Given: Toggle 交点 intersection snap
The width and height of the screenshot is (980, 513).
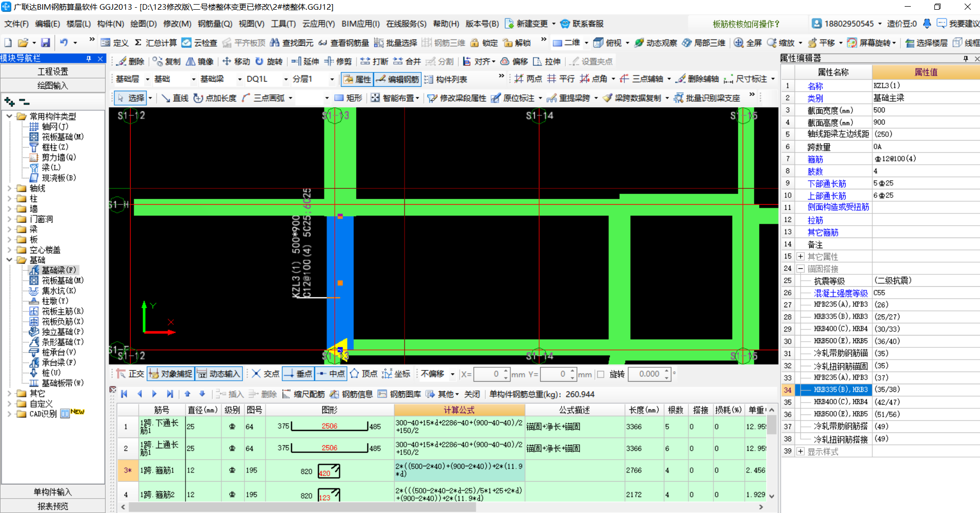Looking at the screenshot, I should pos(266,374).
